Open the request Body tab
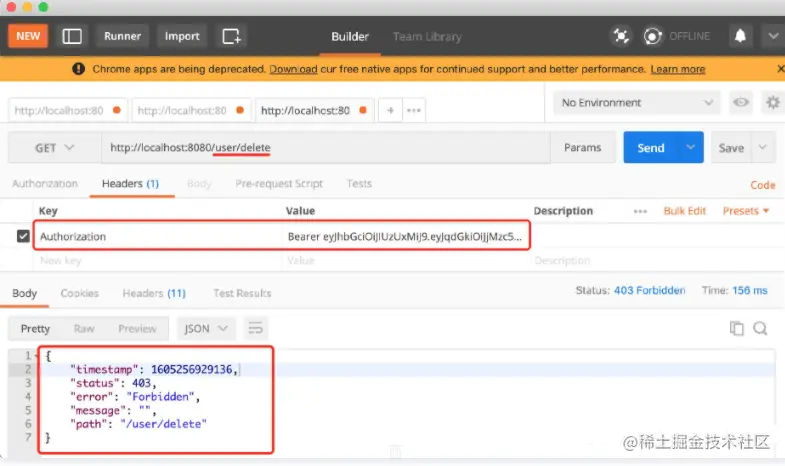 pos(199,184)
